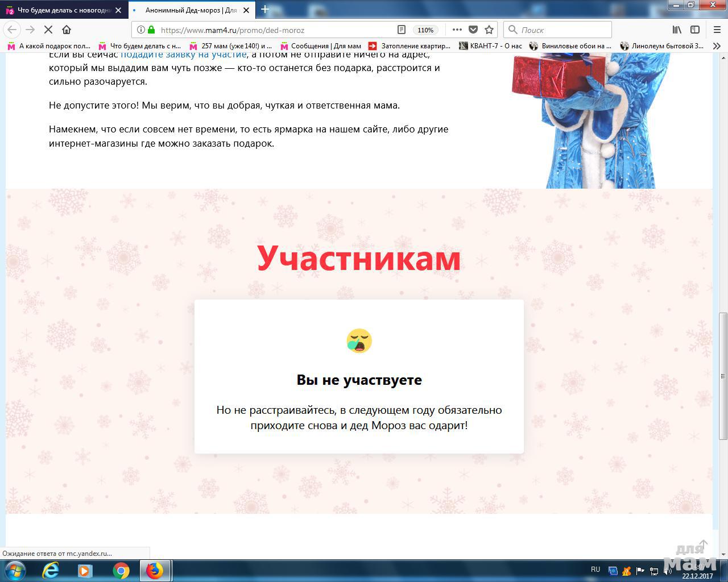
Task: Stop loading the current page
Action: [48, 30]
